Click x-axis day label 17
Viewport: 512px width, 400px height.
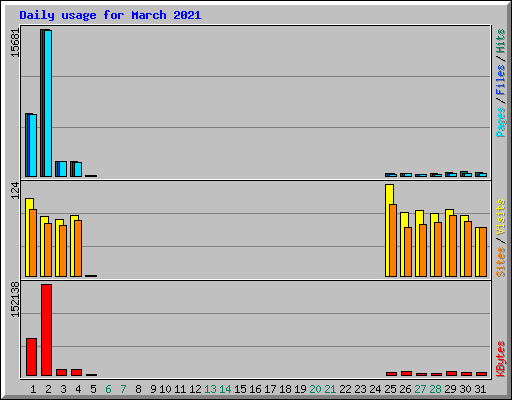click(x=270, y=389)
